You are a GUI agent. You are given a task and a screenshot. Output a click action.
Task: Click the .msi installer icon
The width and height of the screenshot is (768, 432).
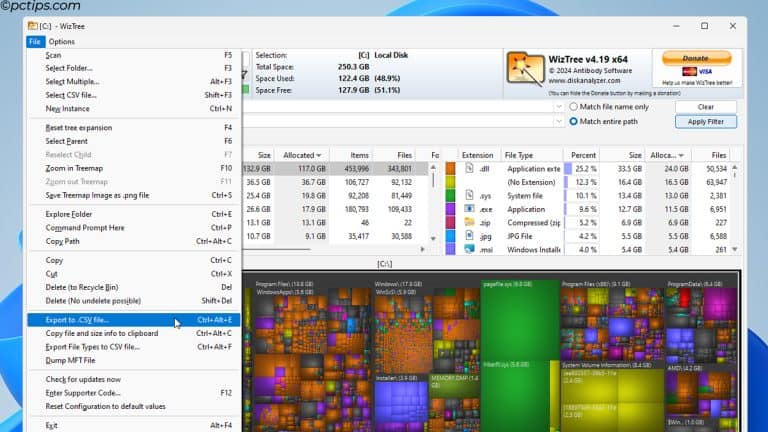point(469,249)
